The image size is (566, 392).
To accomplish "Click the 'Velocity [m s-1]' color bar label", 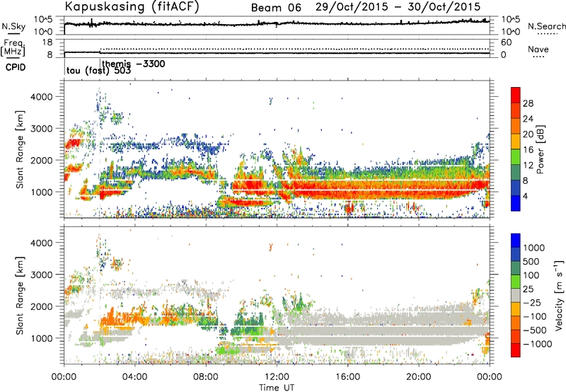I will (559, 295).
